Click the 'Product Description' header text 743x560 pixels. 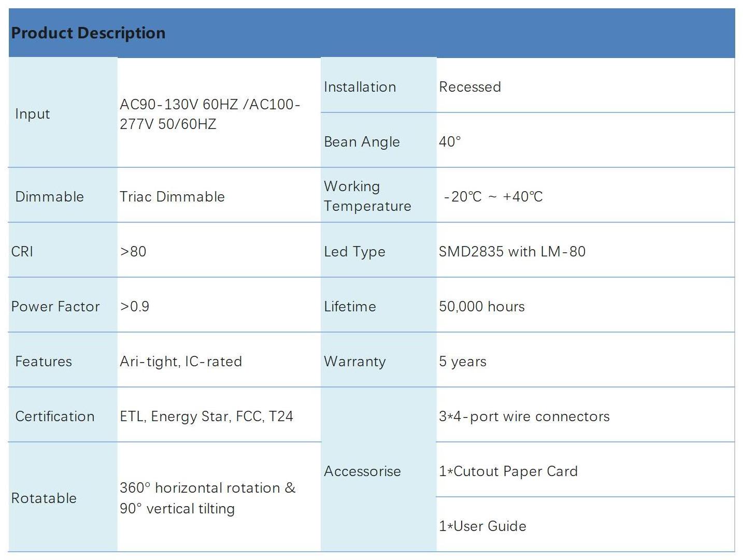pyautogui.click(x=88, y=33)
